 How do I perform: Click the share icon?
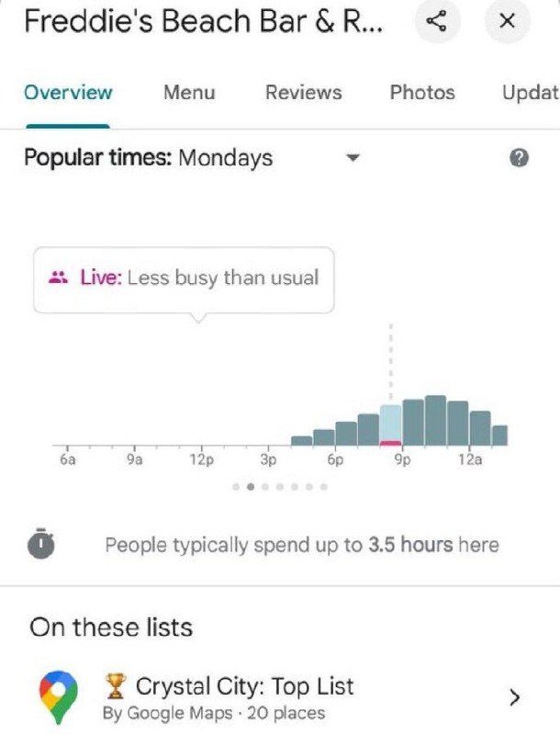click(x=437, y=23)
